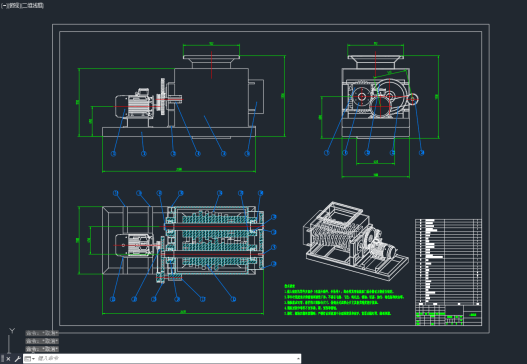
Task: Select the parts list table
Action: [448, 261]
